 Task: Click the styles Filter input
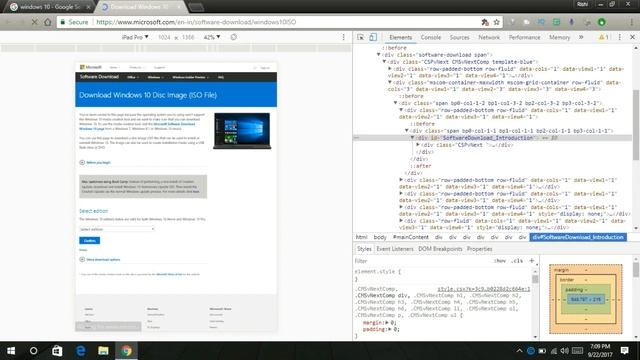422,261
